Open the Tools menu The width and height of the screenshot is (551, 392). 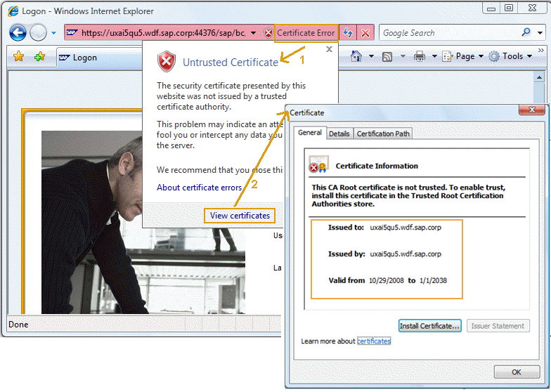pos(510,56)
